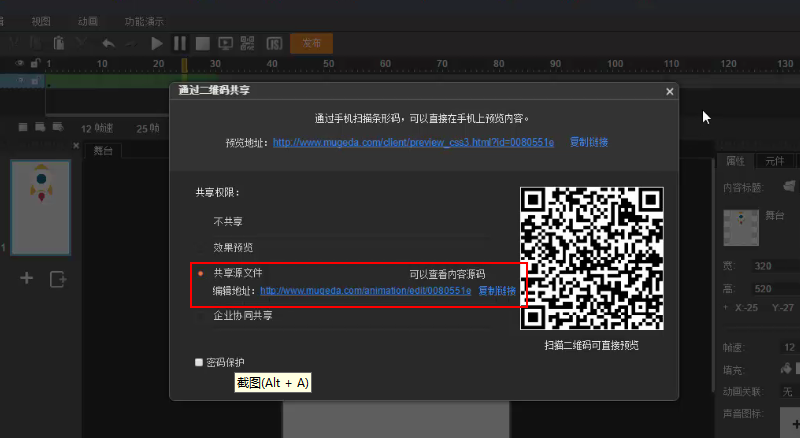Viewport: 800px width, 438px height.
Task: Click the 25 帧 label below timeline
Action: (148, 128)
